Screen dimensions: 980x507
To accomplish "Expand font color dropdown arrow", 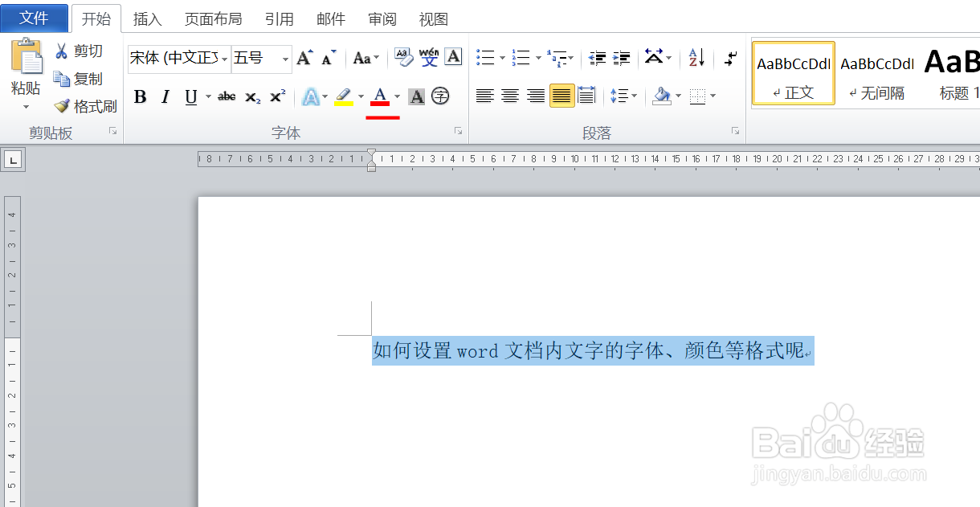I will 397,97.
